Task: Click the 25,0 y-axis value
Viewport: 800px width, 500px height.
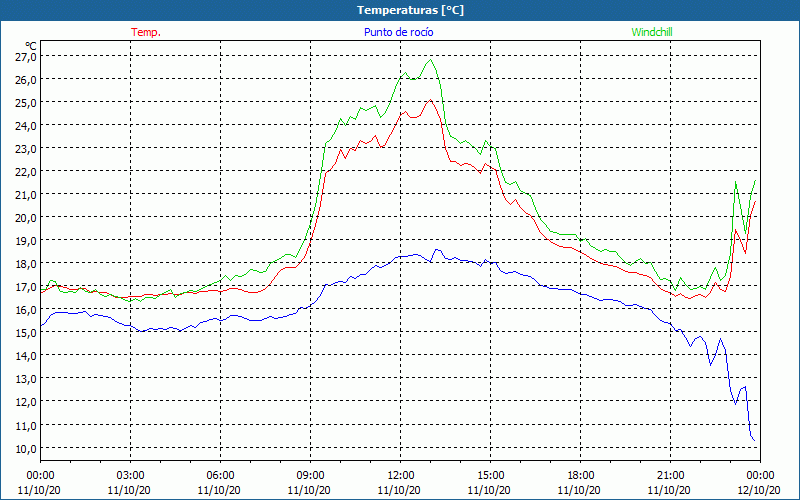Action: point(26,103)
